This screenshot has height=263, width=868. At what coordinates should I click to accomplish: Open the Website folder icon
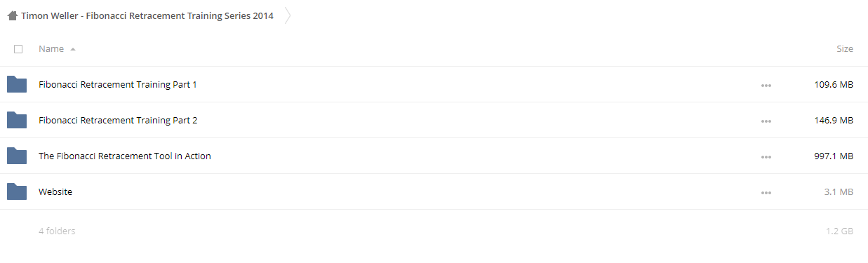(x=17, y=191)
